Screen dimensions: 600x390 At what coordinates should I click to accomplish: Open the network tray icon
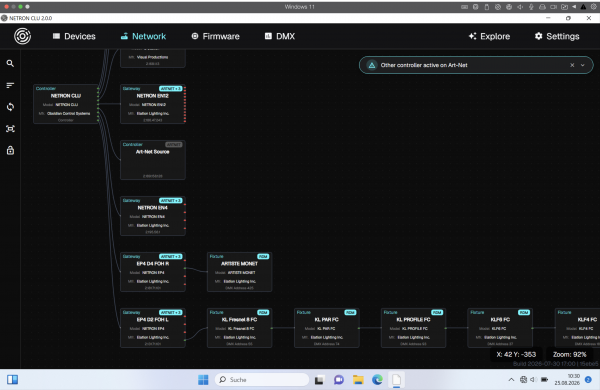coord(523,380)
